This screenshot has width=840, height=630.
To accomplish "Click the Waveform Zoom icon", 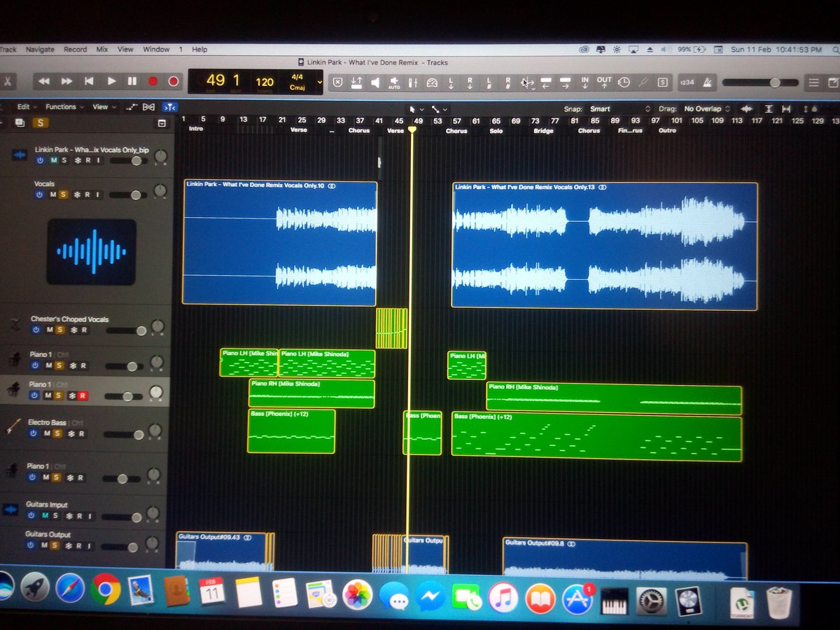I will pyautogui.click(x=748, y=108).
